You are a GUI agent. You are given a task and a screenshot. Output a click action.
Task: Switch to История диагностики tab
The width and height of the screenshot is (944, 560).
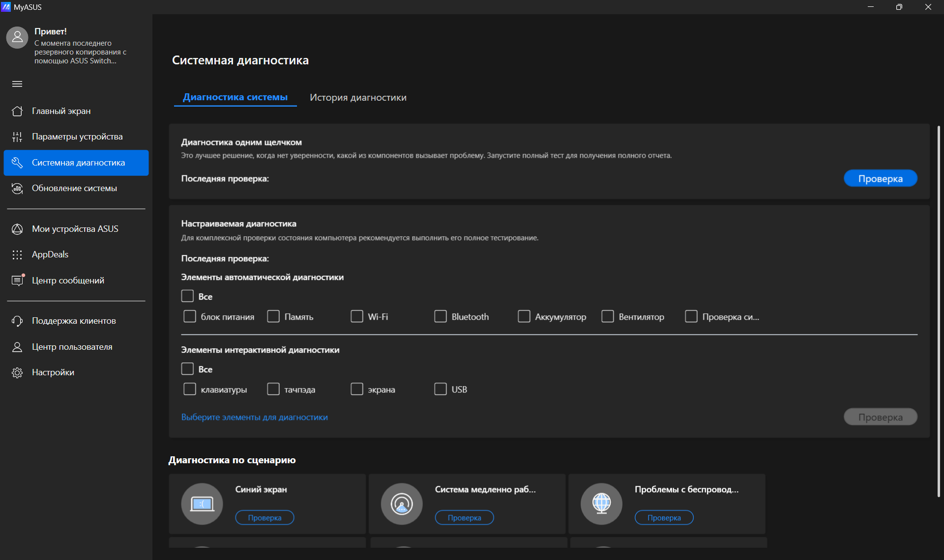[358, 97]
